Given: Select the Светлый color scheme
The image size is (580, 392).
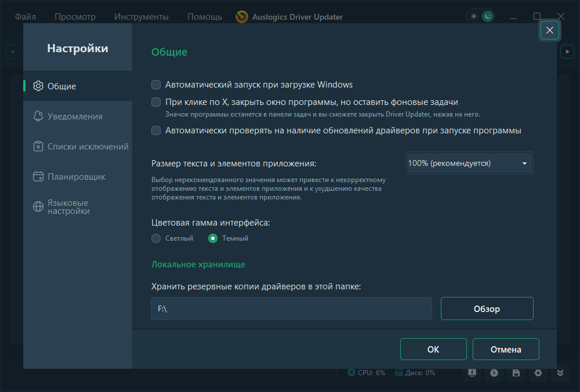Looking at the screenshot, I should 156,238.
